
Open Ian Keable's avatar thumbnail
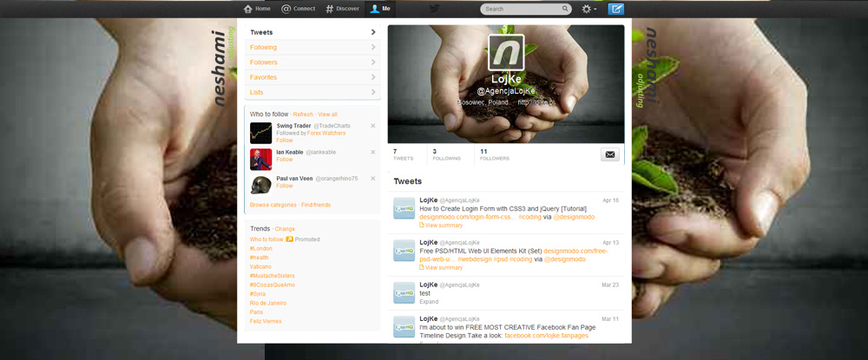click(260, 160)
